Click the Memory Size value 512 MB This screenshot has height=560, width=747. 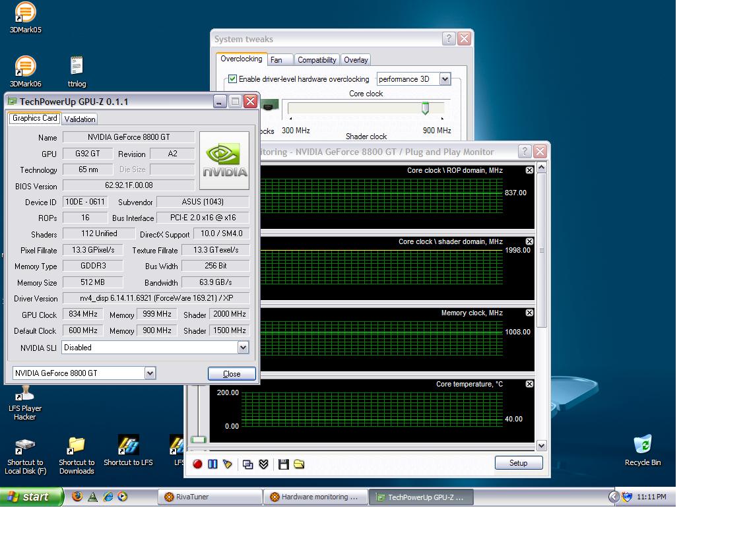click(x=92, y=282)
